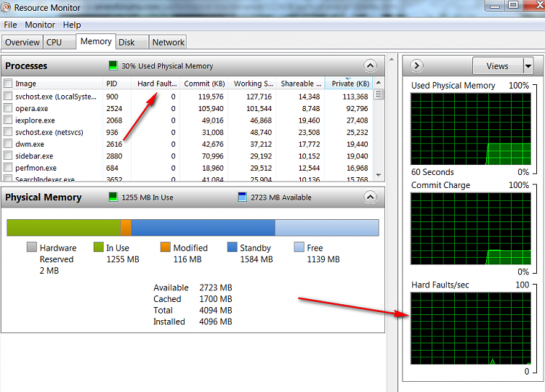Click the Commit Charge graph
Viewport: 545px width, 392px height.
[x=471, y=229]
